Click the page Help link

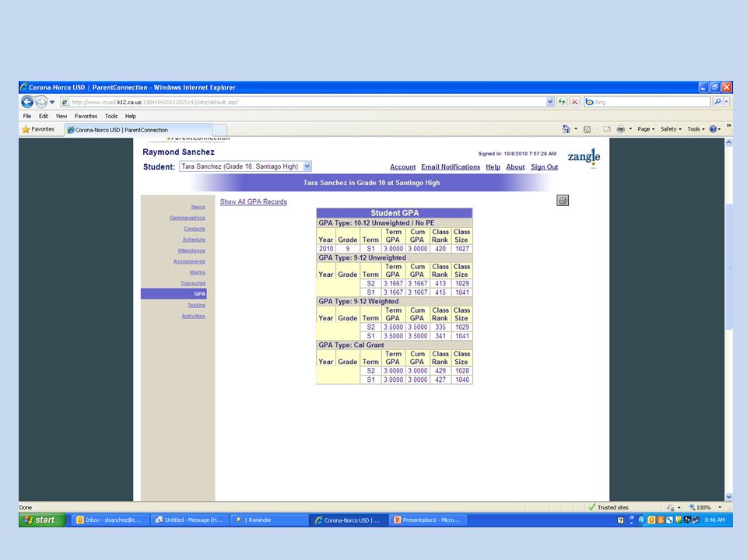[x=493, y=167]
